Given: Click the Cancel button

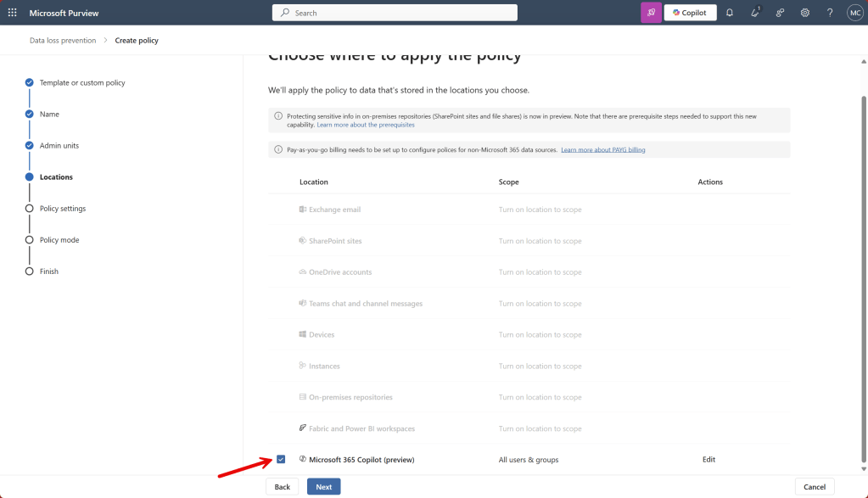Looking at the screenshot, I should (814, 487).
